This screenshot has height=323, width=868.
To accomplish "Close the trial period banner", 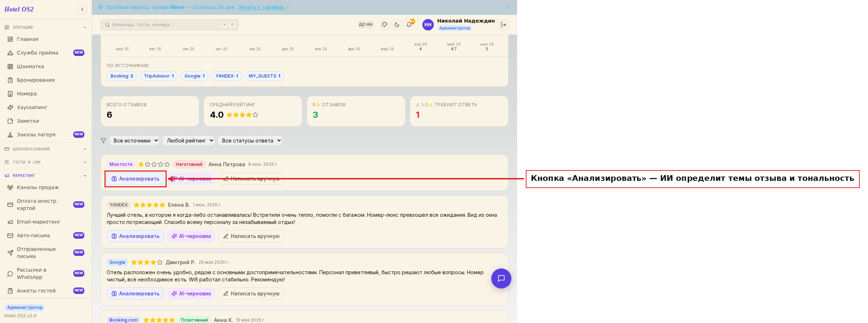I will 509,7.
